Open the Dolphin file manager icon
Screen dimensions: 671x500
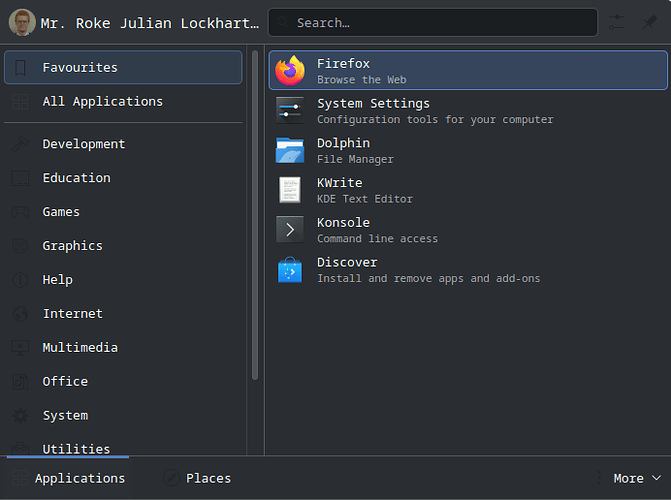290,150
